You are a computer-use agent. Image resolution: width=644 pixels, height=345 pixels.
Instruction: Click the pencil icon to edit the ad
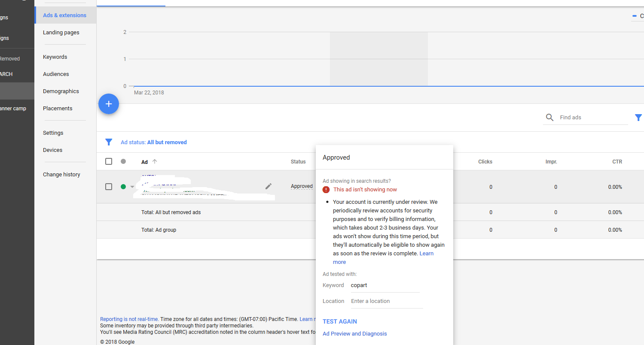point(269,186)
